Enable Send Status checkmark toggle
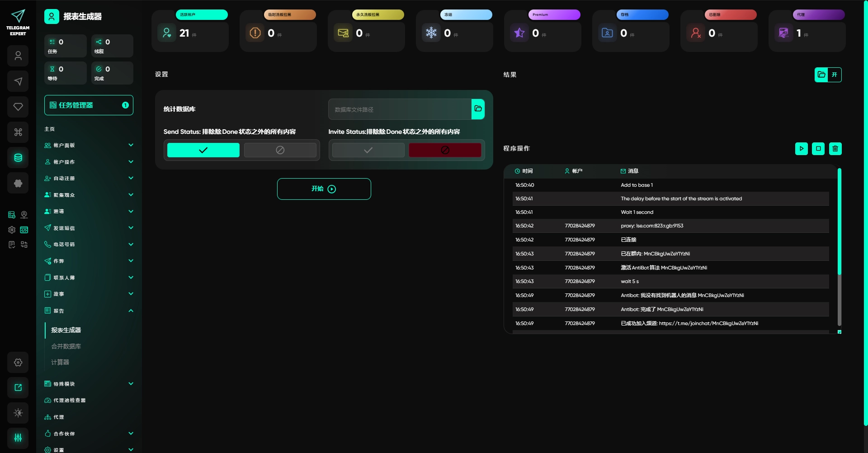 [x=203, y=150]
